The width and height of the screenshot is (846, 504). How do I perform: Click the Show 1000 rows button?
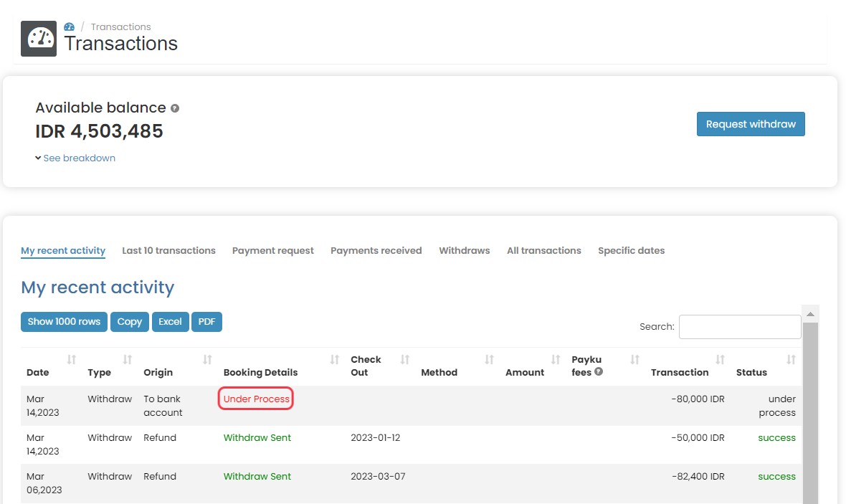(65, 322)
